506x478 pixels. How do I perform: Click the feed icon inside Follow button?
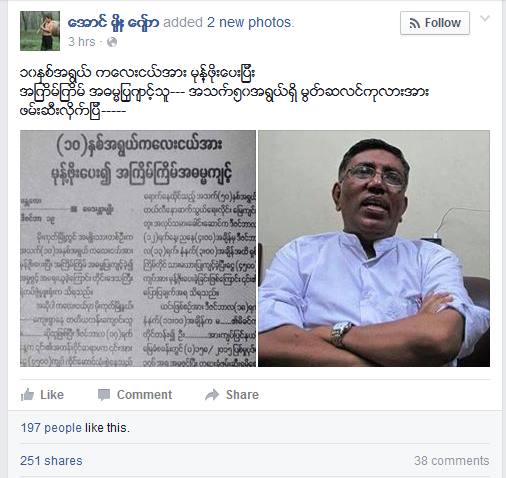(414, 23)
